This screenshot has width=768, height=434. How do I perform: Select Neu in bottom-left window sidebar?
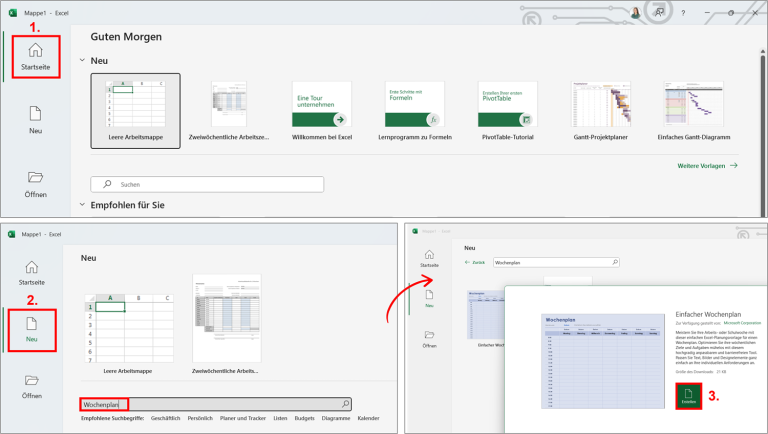click(x=31, y=330)
